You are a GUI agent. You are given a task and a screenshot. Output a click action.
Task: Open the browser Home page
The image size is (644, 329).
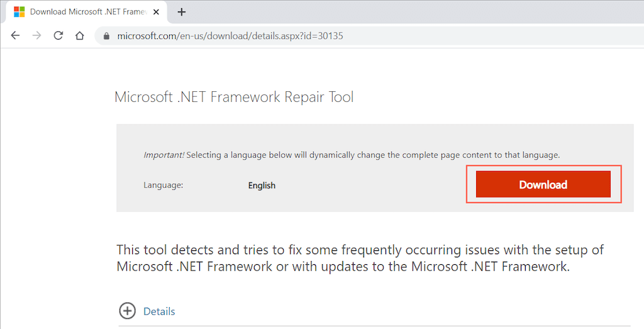[x=79, y=36]
